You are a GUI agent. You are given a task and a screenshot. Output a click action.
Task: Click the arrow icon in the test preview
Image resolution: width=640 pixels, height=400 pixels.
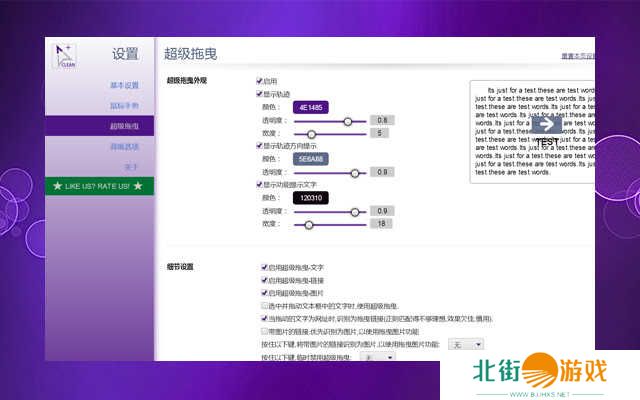(546, 124)
